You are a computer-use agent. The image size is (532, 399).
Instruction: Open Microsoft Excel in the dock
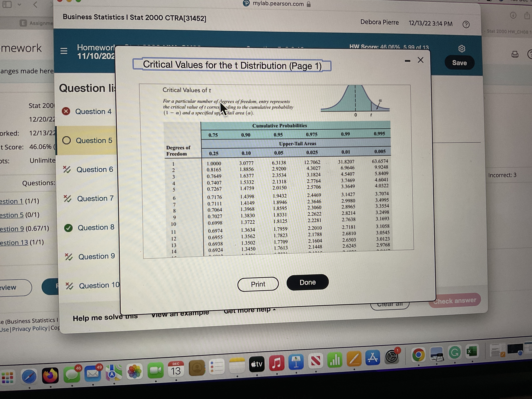[472, 352]
